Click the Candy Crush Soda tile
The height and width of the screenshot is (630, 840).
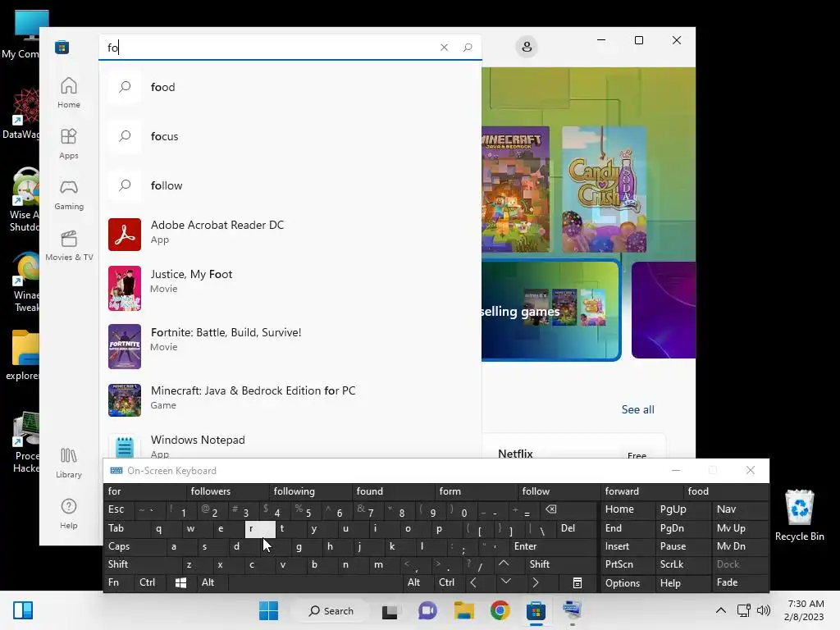pos(604,189)
